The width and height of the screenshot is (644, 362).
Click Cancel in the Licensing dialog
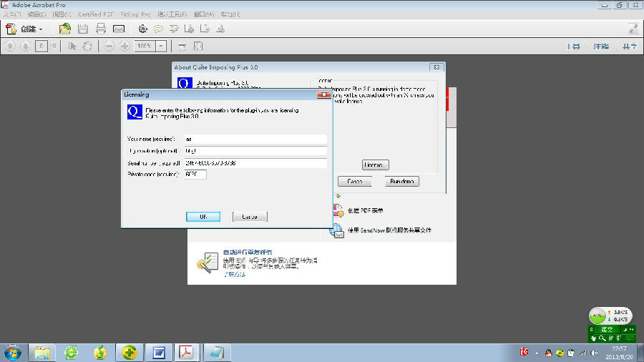(250, 217)
